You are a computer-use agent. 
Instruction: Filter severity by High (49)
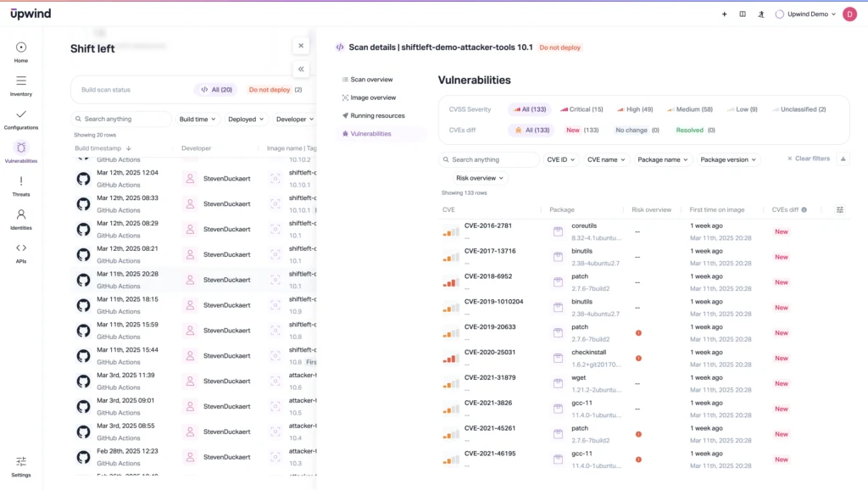[x=635, y=109]
